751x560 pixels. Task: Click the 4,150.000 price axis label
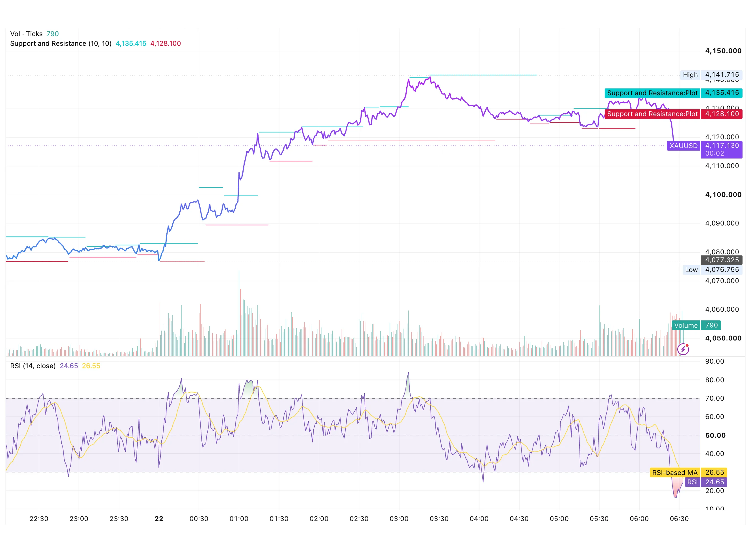coord(723,51)
